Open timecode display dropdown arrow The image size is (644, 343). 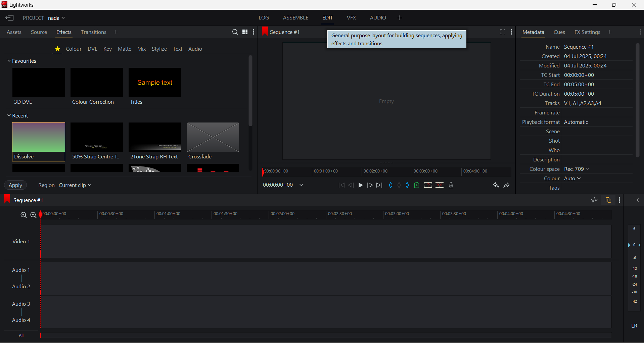(302, 185)
